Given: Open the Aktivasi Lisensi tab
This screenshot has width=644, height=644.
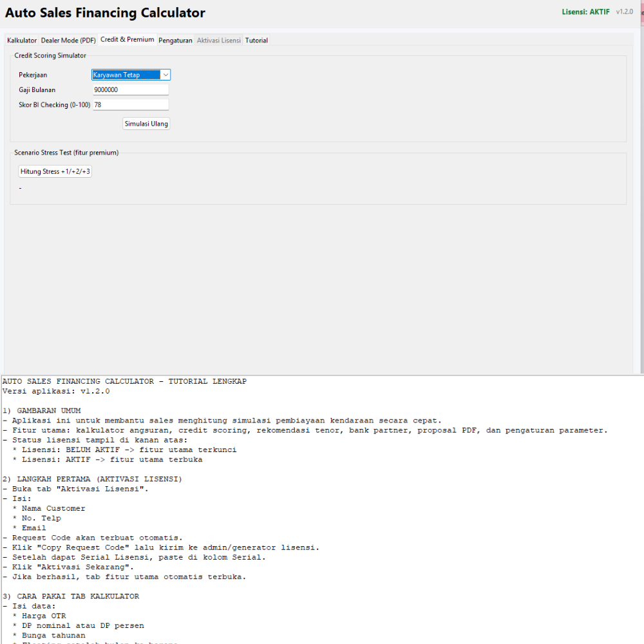Looking at the screenshot, I should (x=218, y=41).
